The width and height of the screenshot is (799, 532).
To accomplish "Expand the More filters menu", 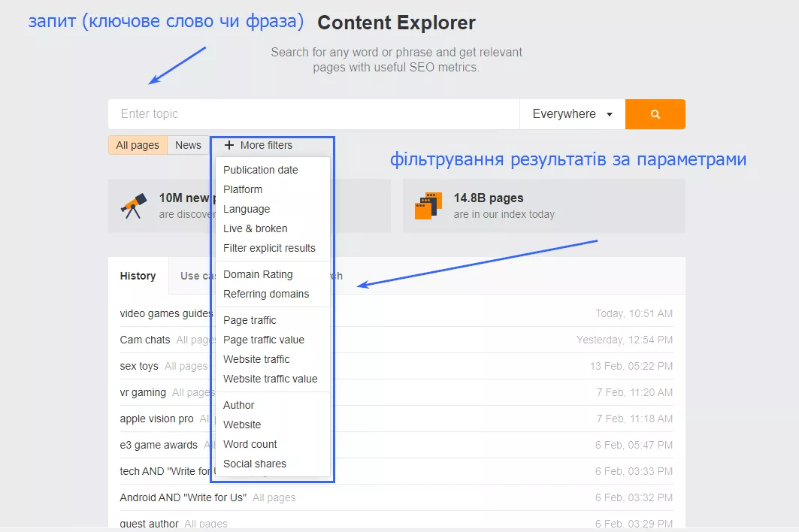I will [259, 145].
